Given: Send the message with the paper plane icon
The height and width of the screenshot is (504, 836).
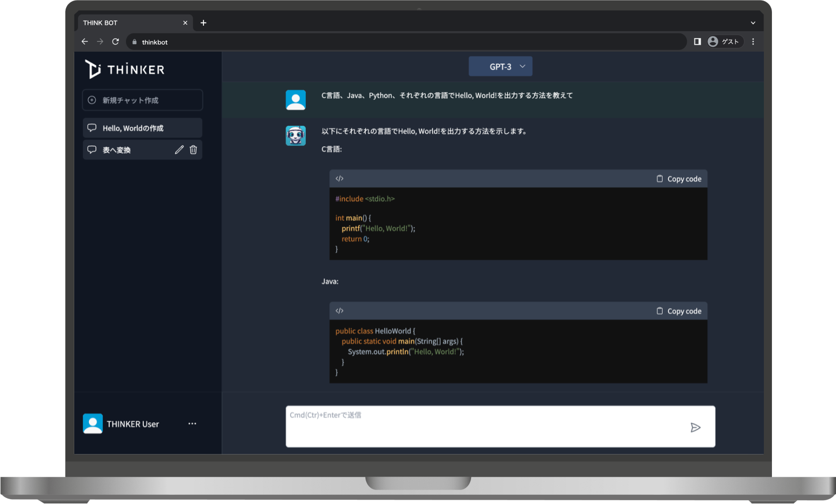Looking at the screenshot, I should (695, 428).
